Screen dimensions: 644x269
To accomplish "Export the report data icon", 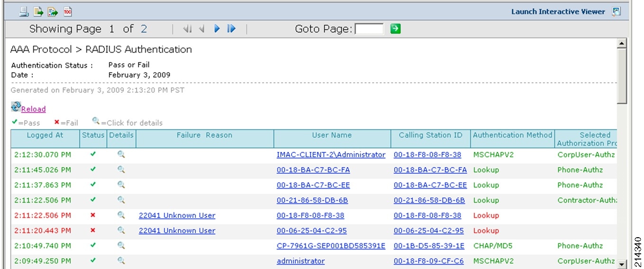I will click(x=38, y=12).
